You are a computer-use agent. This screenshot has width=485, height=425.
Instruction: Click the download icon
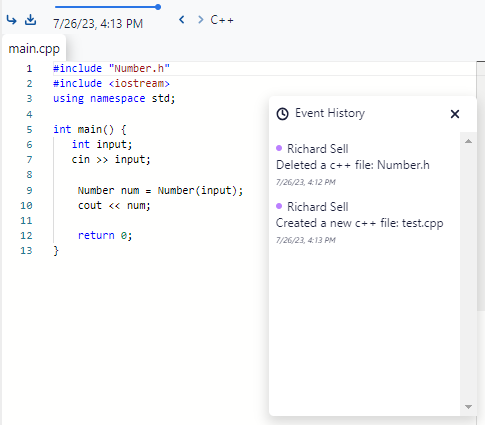coord(30,20)
